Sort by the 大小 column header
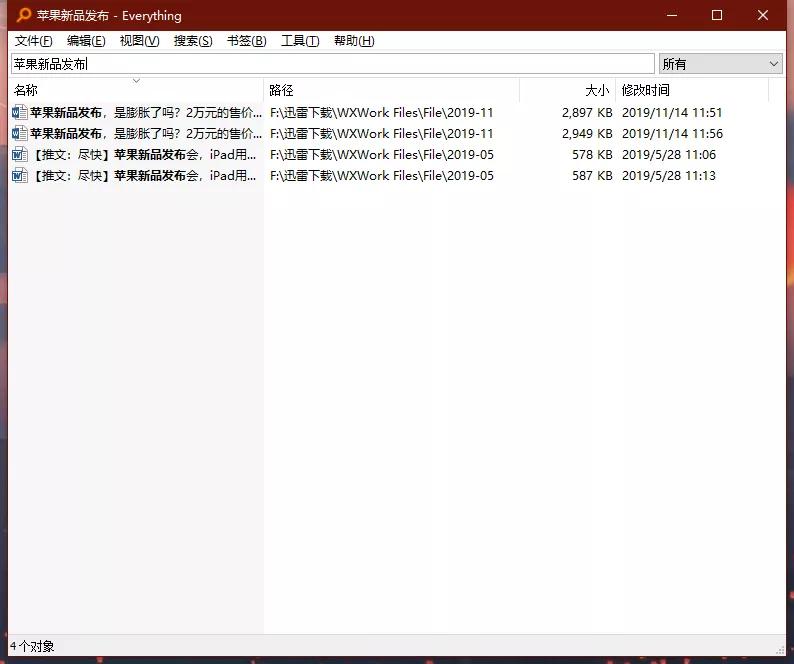 pos(567,90)
